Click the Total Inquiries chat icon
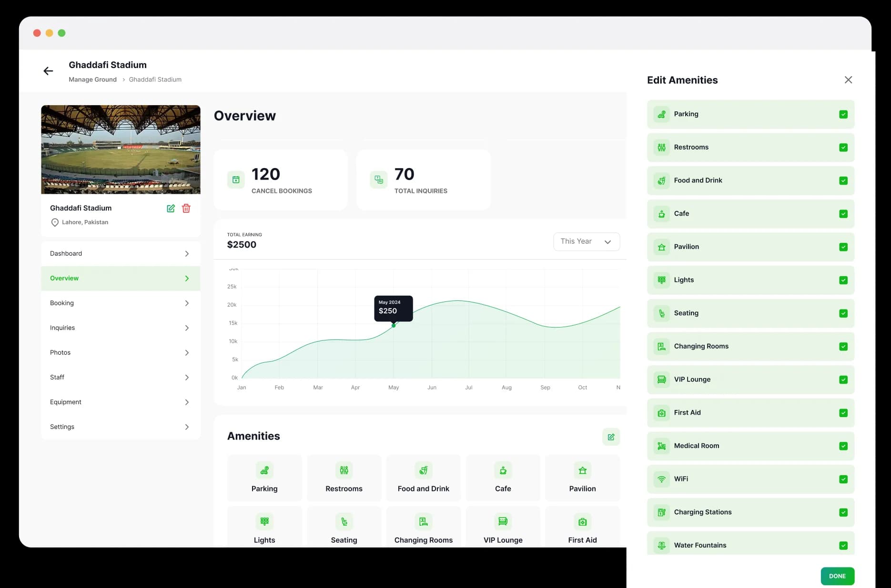This screenshot has width=891, height=588. point(379,179)
